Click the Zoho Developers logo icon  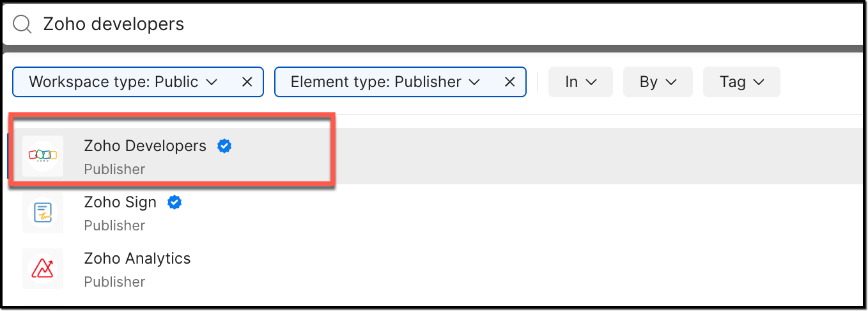tap(43, 155)
